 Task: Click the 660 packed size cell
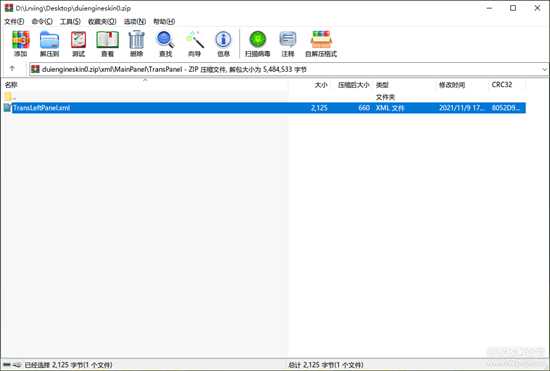coord(364,108)
